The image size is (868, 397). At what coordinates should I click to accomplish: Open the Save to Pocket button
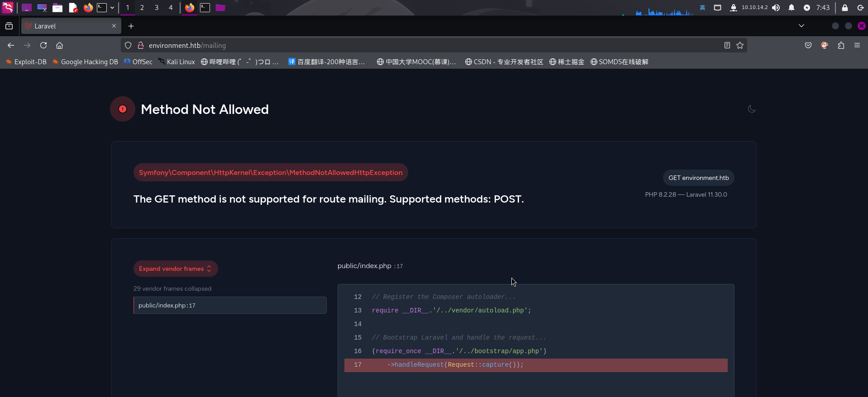[x=808, y=45]
